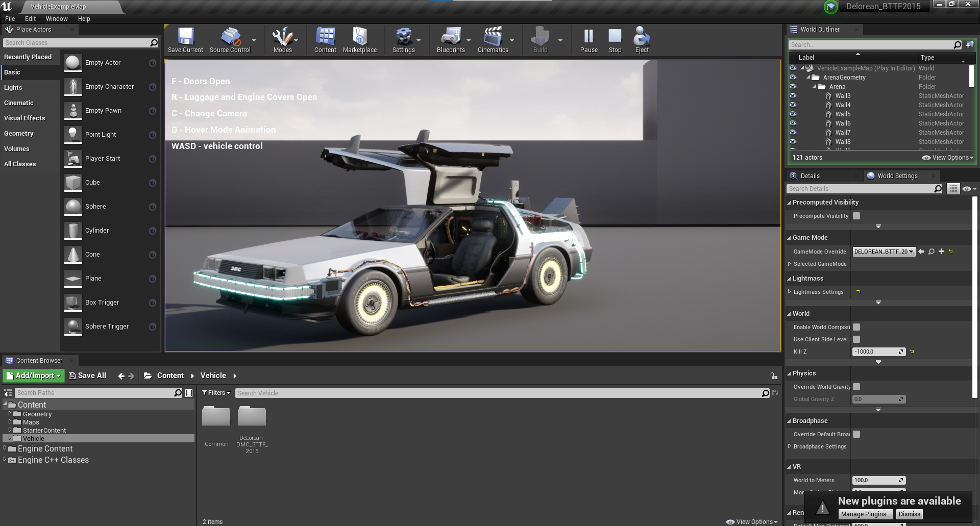This screenshot has width=980, height=526.
Task: Select the Cone shape icon
Action: [x=73, y=255]
